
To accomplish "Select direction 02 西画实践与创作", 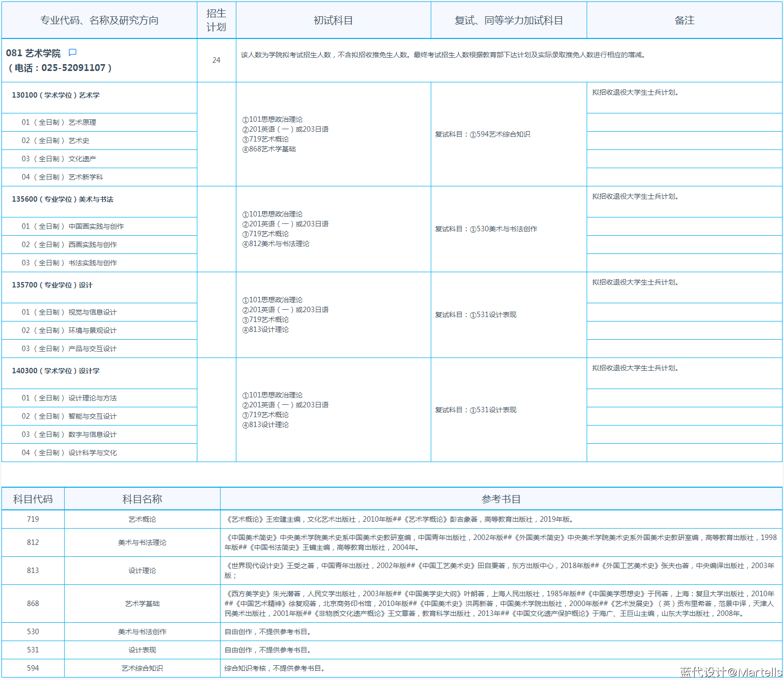I will tap(69, 245).
